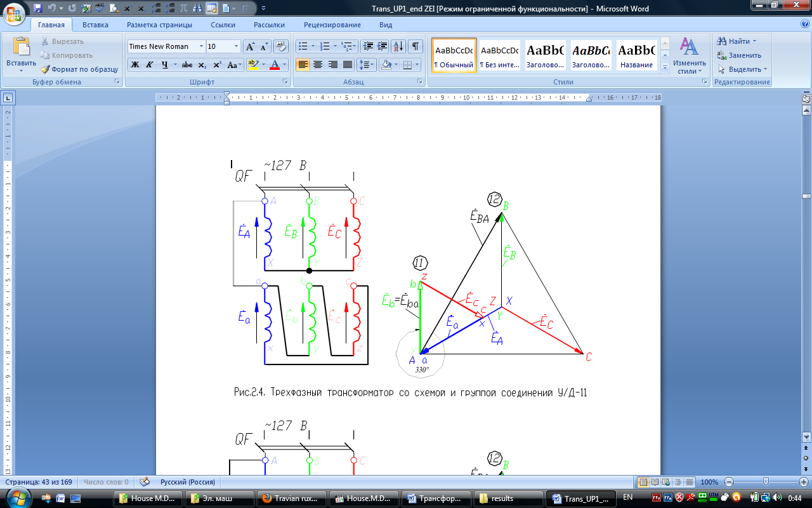812x508 pixels.
Task: Toggle justify text alignment
Action: pyautogui.click(x=348, y=65)
